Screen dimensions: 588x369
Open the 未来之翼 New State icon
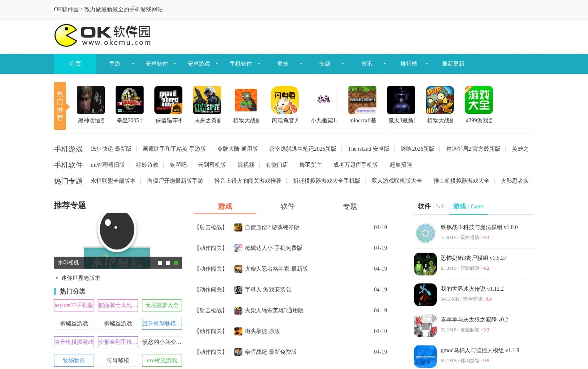207,100
